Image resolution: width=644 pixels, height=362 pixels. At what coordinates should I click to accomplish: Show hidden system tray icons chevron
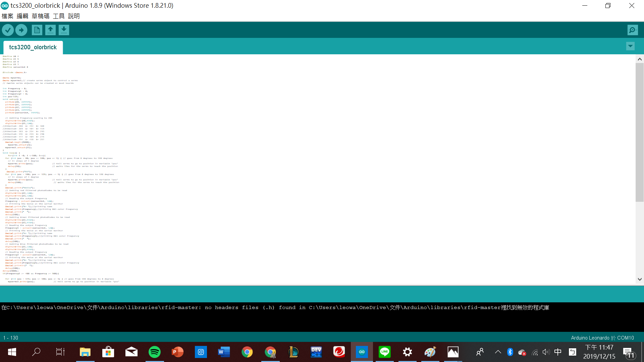click(x=498, y=352)
